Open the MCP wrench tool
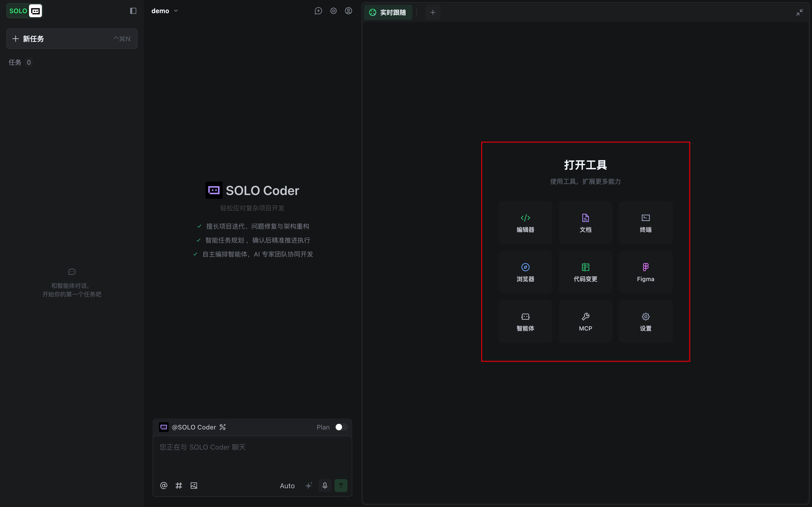Image resolution: width=812 pixels, height=507 pixels. pyautogui.click(x=585, y=321)
